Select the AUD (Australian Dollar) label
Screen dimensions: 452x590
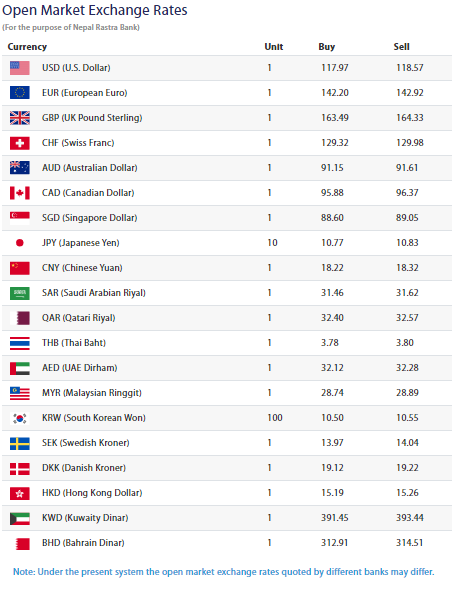click(x=90, y=168)
